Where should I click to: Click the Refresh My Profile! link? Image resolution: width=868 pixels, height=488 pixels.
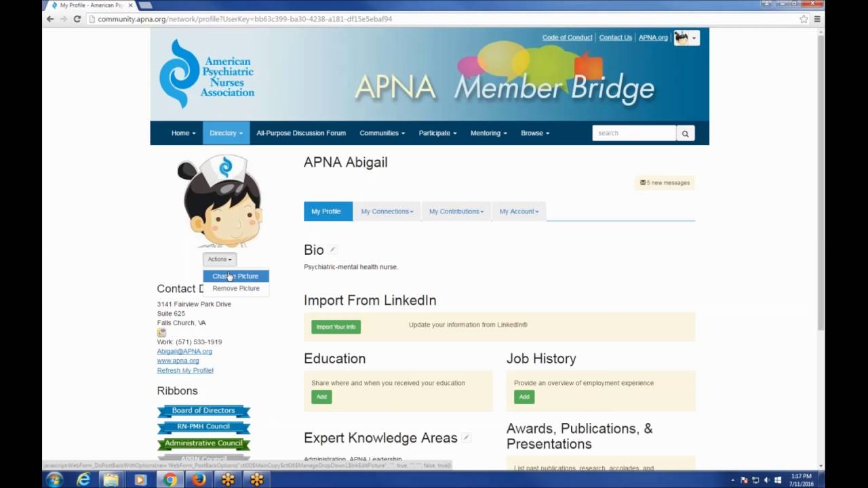(185, 371)
